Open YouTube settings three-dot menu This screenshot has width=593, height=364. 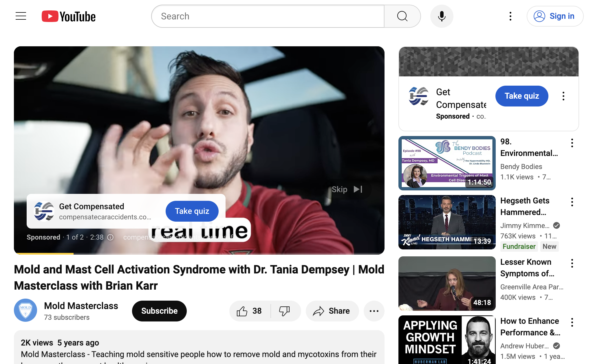[510, 16]
